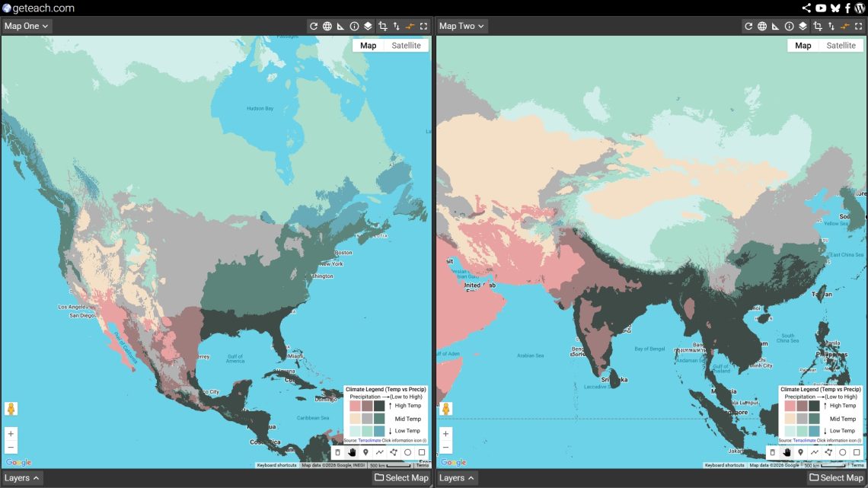
Task: Click Select Map button under Map Two
Action: 836,478
